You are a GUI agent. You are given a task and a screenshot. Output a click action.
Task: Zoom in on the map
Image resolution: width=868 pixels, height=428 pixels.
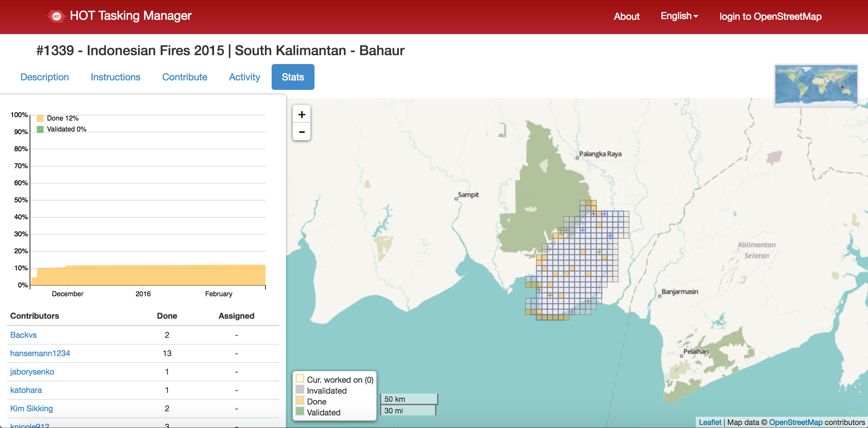pyautogui.click(x=302, y=114)
